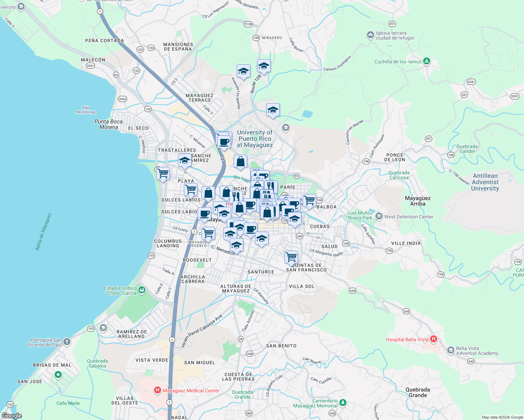The width and height of the screenshot is (524, 420).
Task: Select the MANSIONES DE ESPAÑA label
Action: point(178,47)
